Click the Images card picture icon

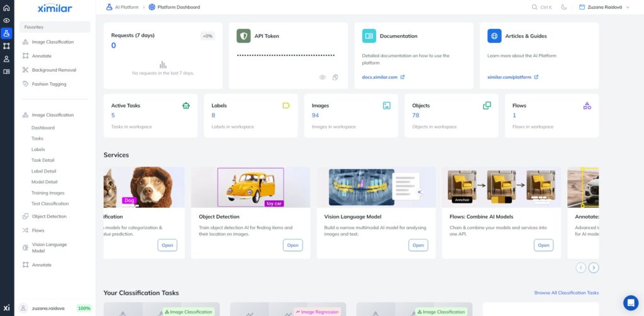point(387,106)
